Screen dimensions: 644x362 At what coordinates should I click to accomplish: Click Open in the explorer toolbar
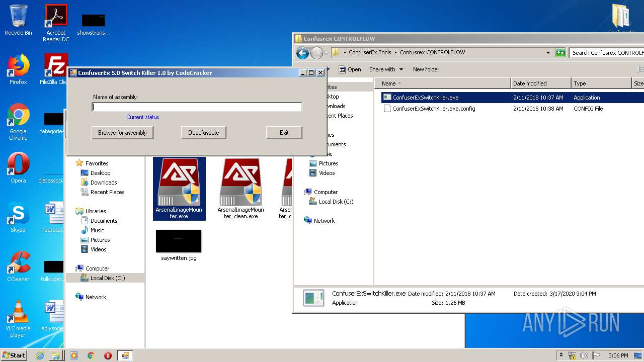[350, 69]
